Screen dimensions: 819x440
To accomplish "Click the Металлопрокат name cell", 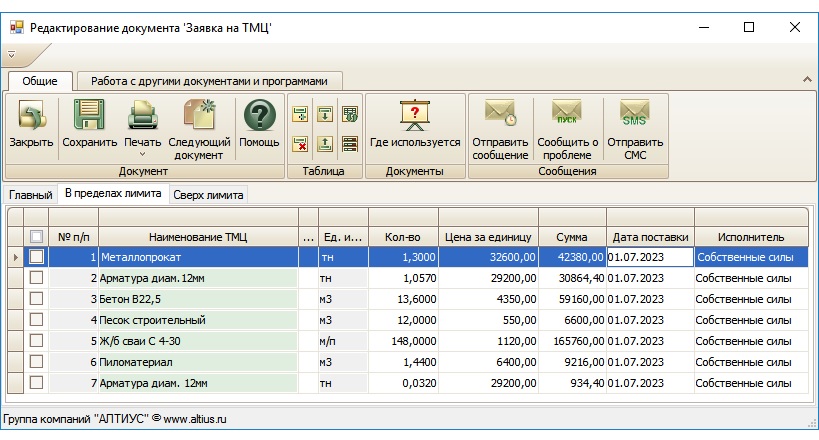I will tap(198, 257).
